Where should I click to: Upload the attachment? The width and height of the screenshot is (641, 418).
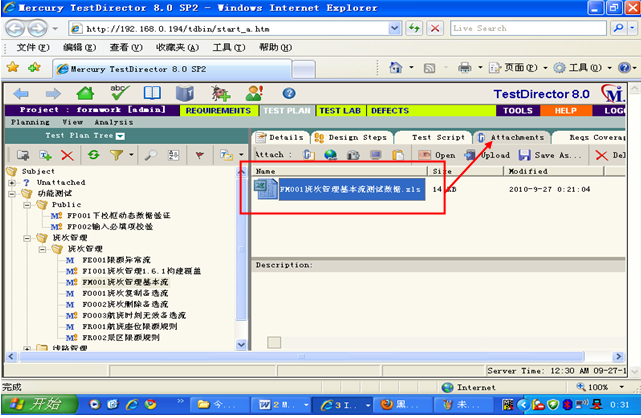tap(488, 155)
